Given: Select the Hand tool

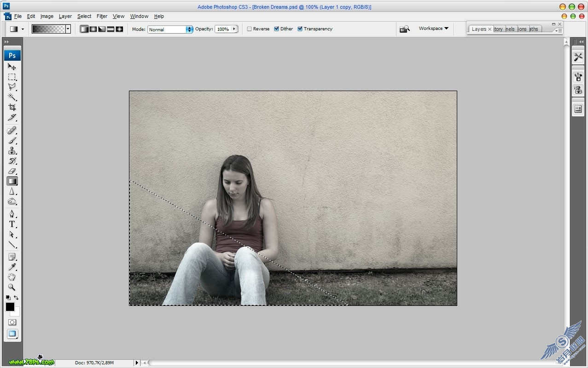Looking at the screenshot, I should (x=12, y=277).
